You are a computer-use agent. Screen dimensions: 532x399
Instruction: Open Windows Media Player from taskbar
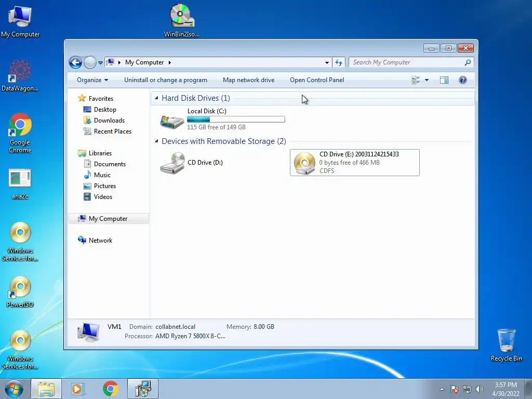coord(78,389)
